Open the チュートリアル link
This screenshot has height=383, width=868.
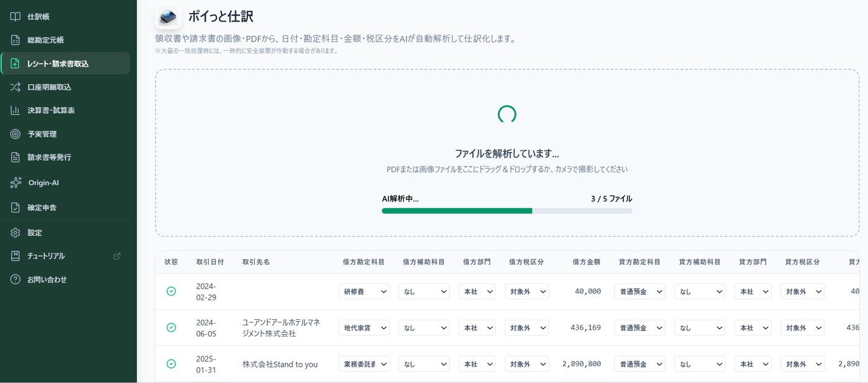click(x=65, y=256)
